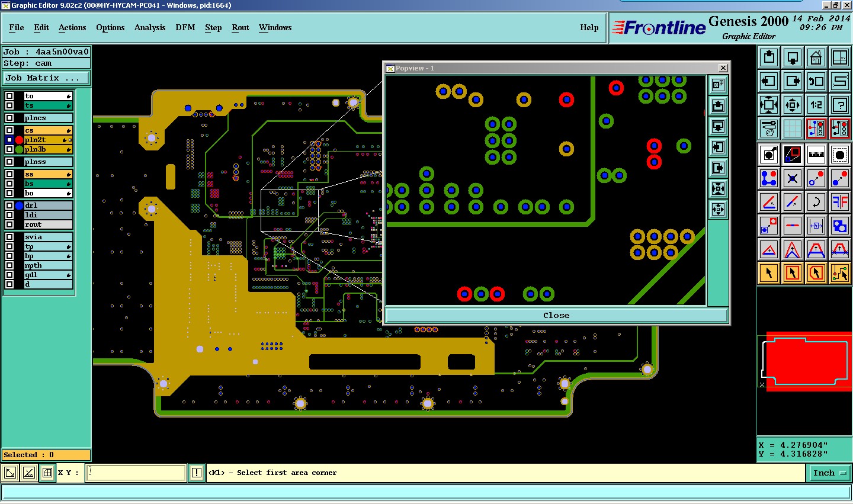Click Popview's zoom in icon
Viewport: 853px width, 504px height.
pyautogui.click(x=718, y=210)
